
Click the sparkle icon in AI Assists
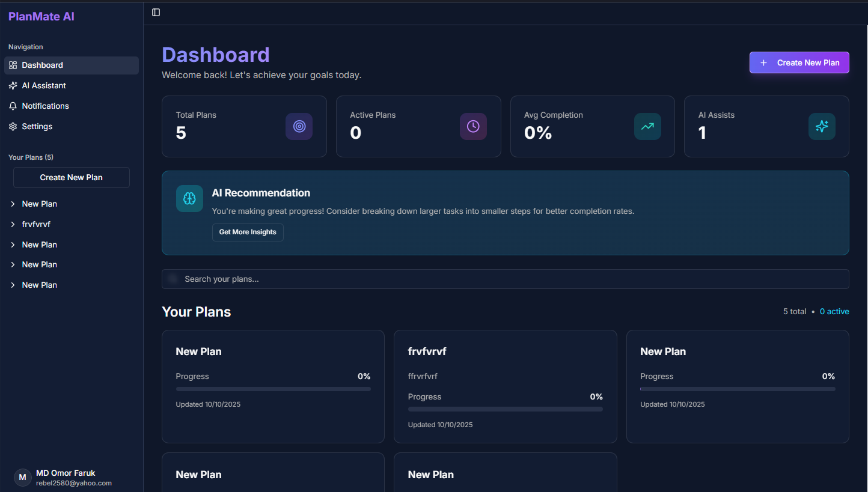[822, 126]
